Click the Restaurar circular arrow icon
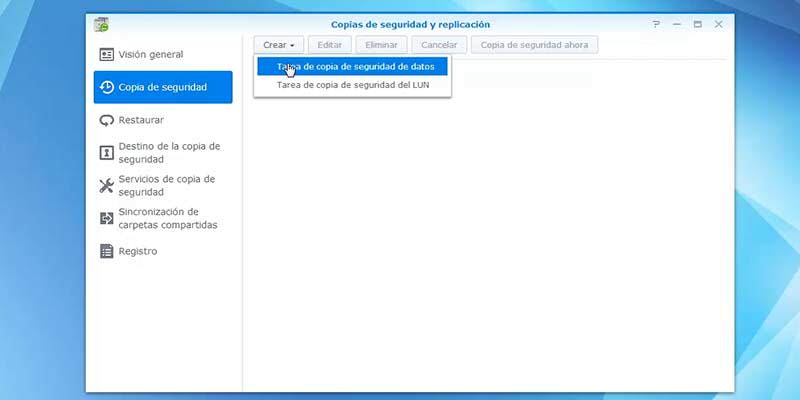800x400 pixels. [x=107, y=120]
